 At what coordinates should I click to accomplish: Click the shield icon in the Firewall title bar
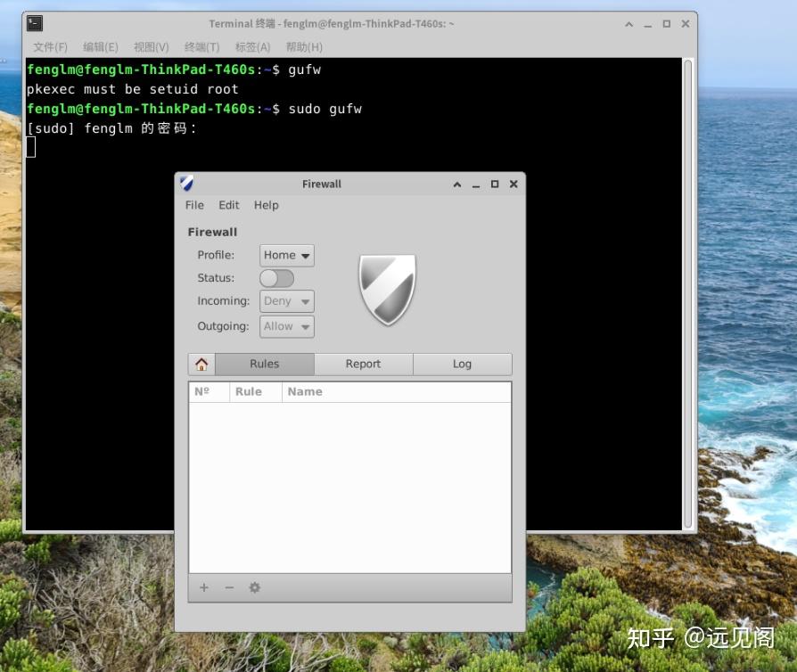[x=185, y=184]
